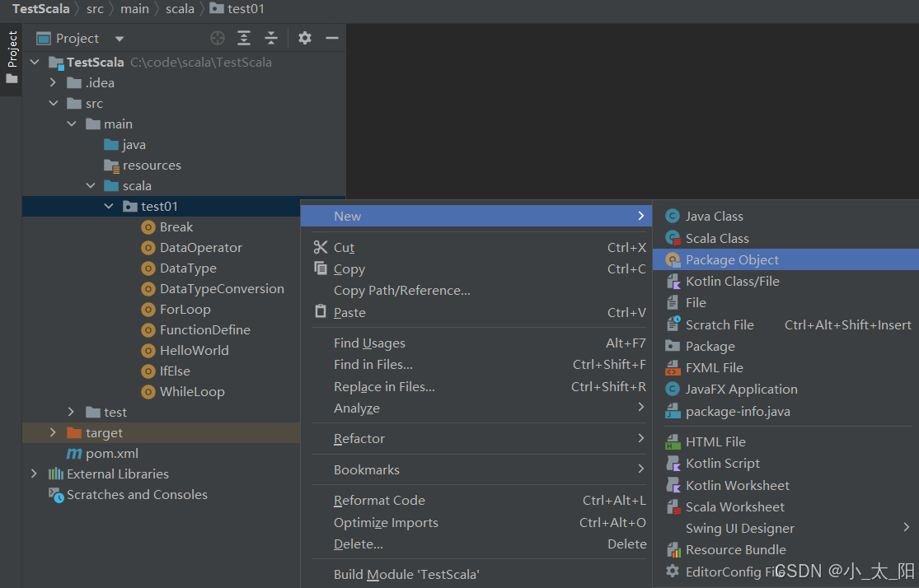Click the Scratch File icon
The height and width of the screenshot is (588, 919).
point(673,324)
